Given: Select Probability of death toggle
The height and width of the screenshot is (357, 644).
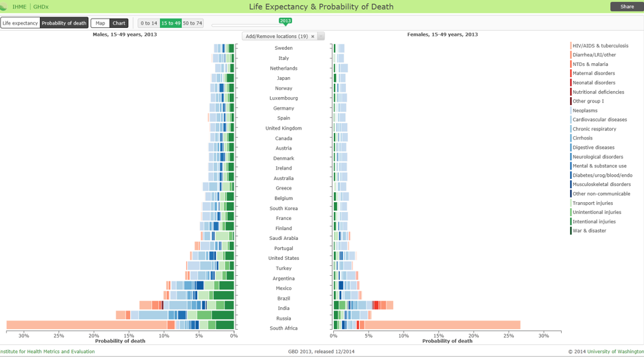Looking at the screenshot, I should pyautogui.click(x=64, y=23).
